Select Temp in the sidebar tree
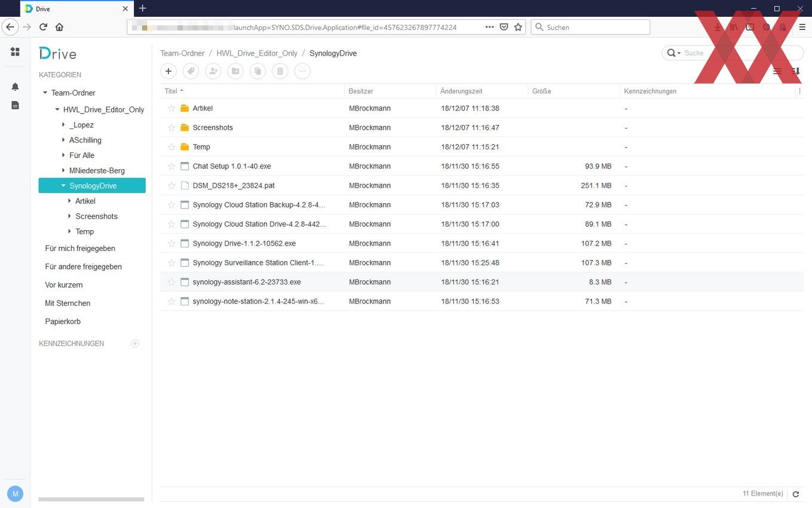 pos(84,231)
